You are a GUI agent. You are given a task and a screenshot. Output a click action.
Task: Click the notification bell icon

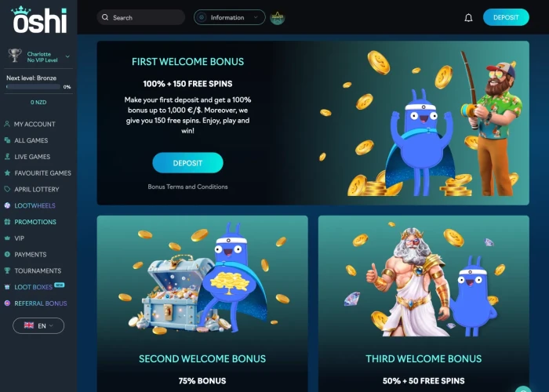click(x=468, y=18)
